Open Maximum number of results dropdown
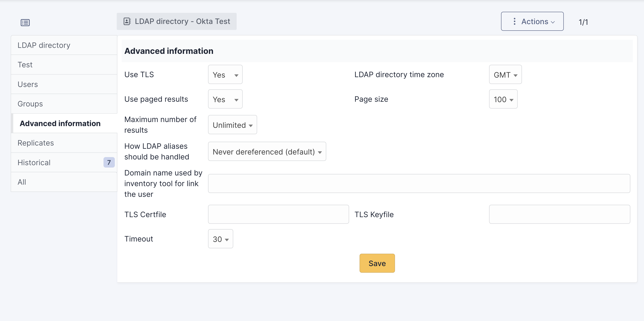The height and width of the screenshot is (321, 644). click(232, 125)
